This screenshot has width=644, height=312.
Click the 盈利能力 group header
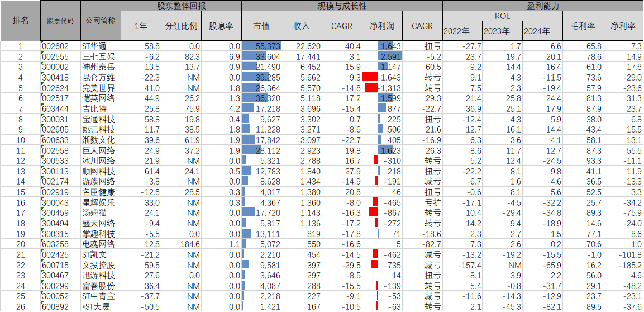543,6
